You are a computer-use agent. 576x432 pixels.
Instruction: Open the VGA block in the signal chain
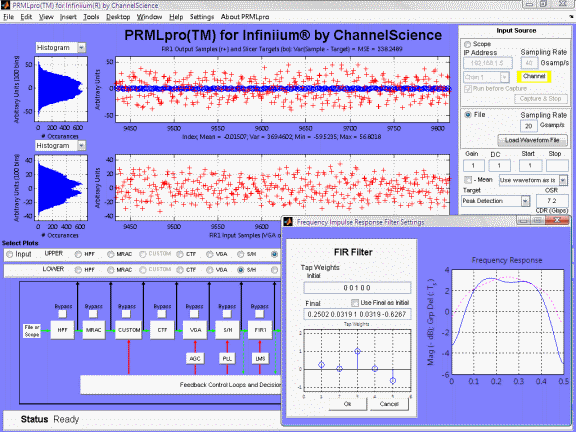[x=195, y=330]
